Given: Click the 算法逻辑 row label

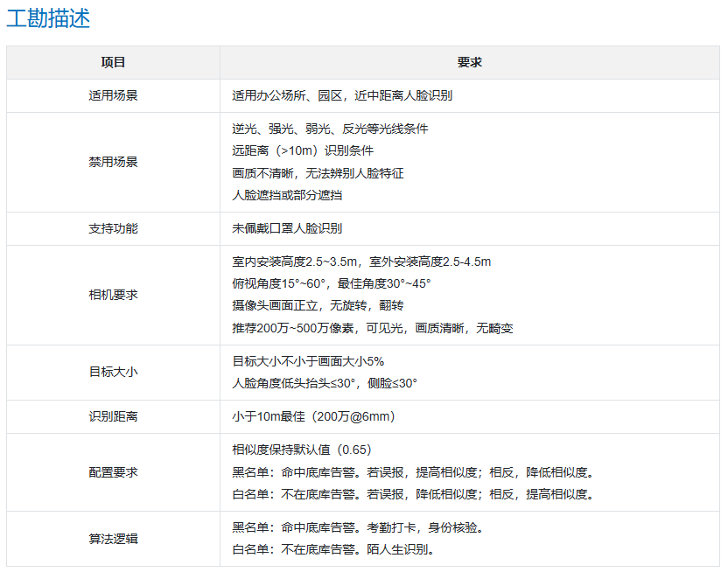Looking at the screenshot, I should tap(113, 539).
